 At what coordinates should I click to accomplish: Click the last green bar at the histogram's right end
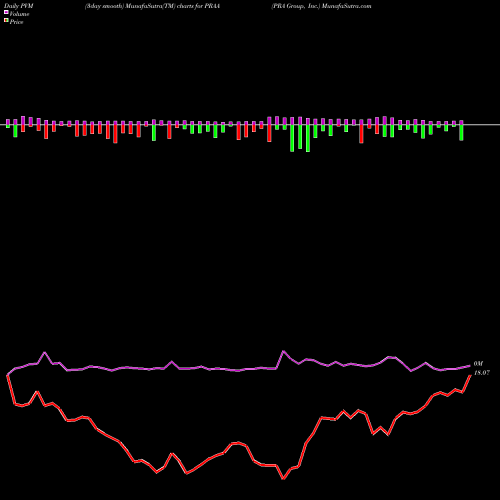coord(462,132)
